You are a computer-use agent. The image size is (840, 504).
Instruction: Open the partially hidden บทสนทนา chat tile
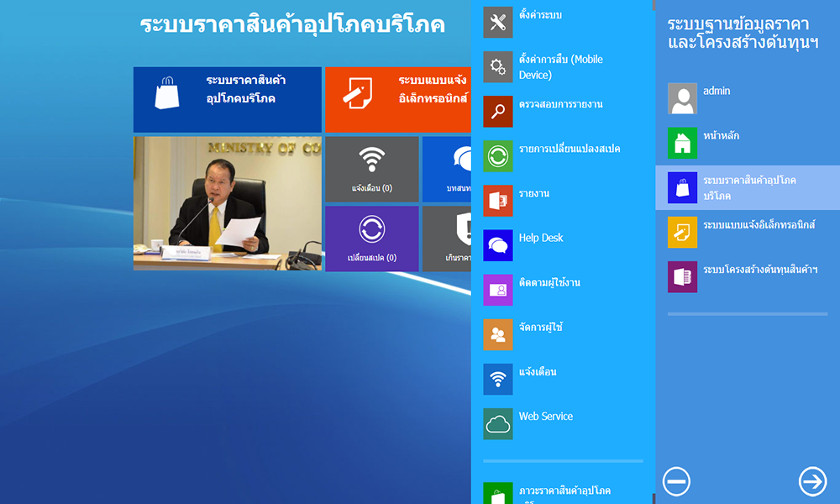(x=447, y=169)
